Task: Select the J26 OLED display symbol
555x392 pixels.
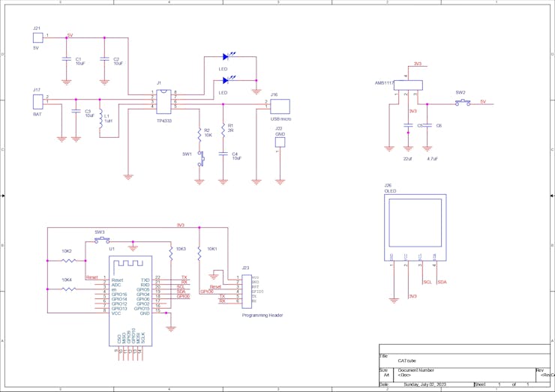Action: pos(415,228)
